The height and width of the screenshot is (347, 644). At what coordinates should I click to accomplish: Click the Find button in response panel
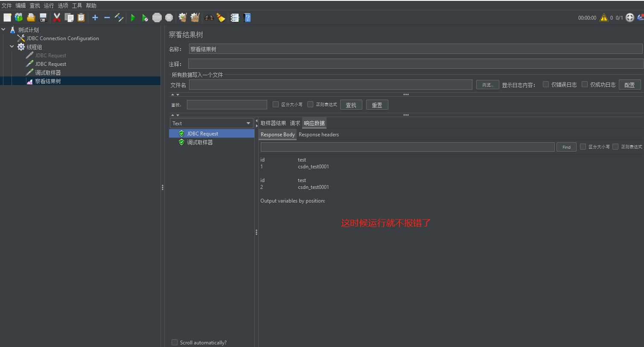(x=566, y=147)
